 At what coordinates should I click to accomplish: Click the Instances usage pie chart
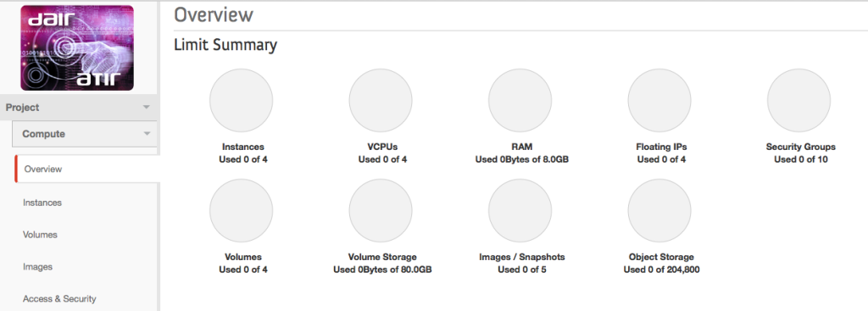[241, 100]
